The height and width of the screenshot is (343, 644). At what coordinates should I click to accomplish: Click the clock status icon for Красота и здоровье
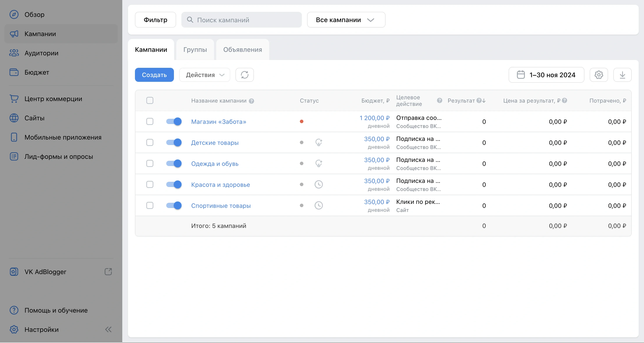(318, 184)
